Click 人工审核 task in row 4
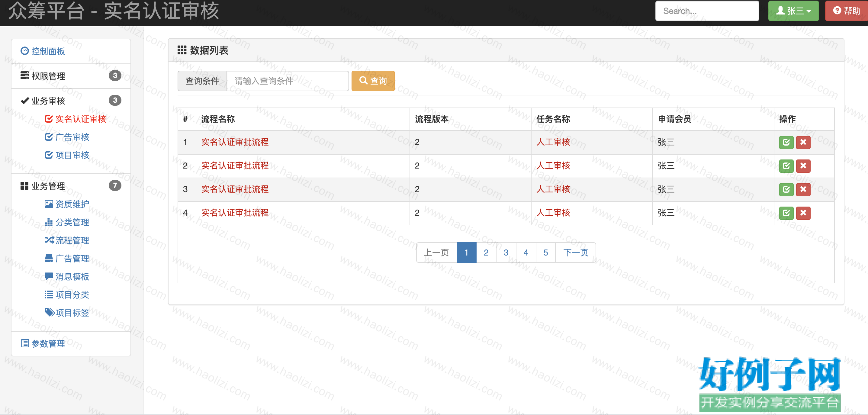The height and width of the screenshot is (415, 868). [x=553, y=213]
